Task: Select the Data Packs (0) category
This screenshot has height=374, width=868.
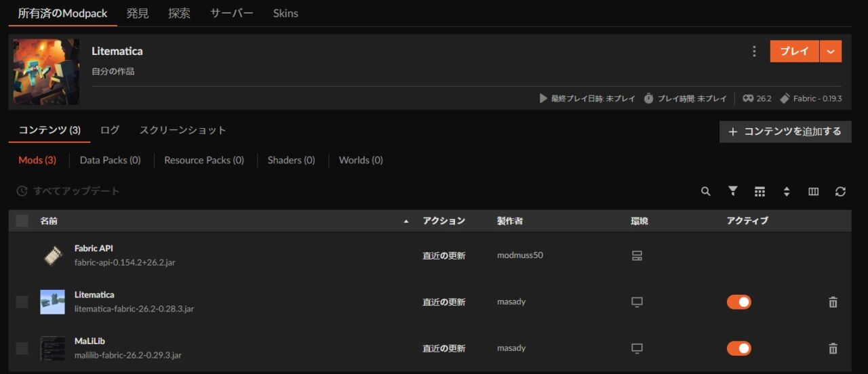Action: click(x=111, y=161)
